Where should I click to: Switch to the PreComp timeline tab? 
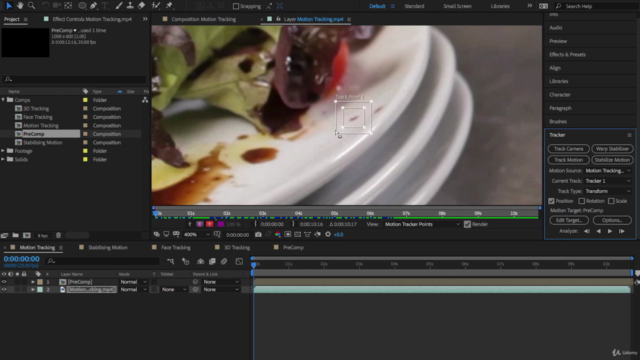pos(293,247)
